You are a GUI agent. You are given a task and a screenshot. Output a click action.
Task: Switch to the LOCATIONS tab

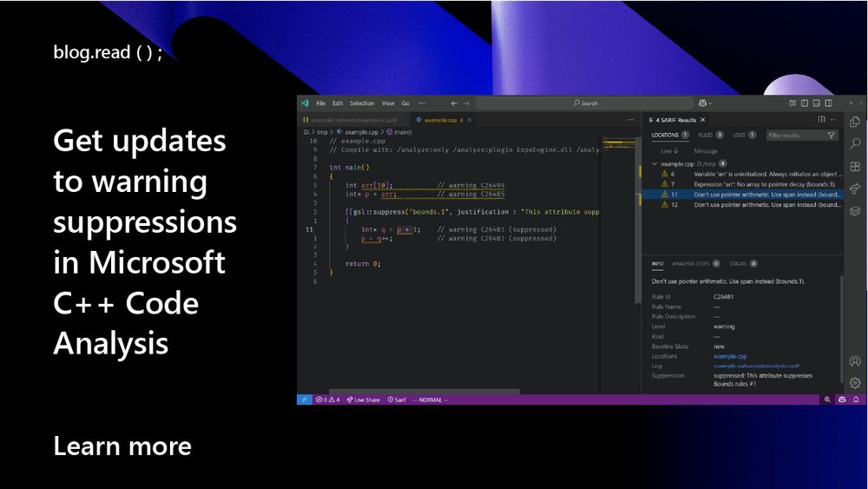click(670, 135)
